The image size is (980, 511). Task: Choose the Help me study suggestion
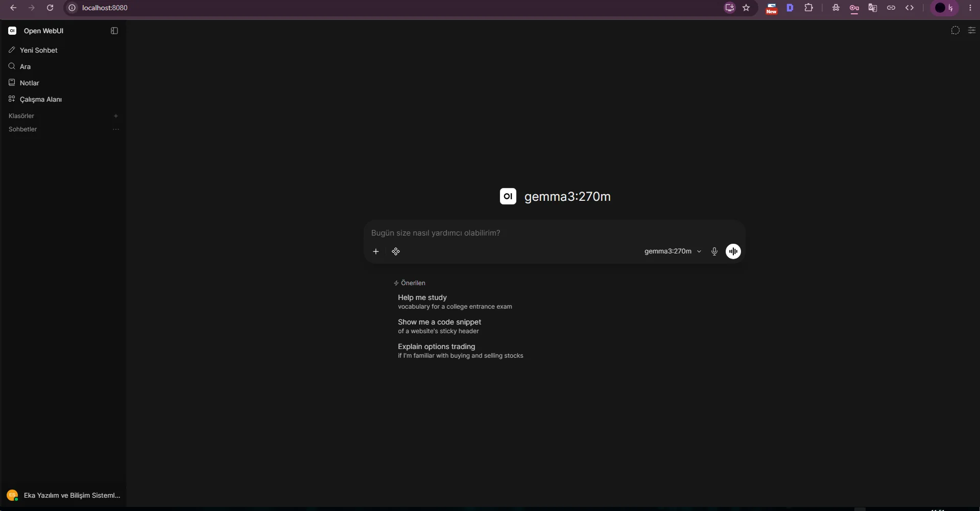455,301
